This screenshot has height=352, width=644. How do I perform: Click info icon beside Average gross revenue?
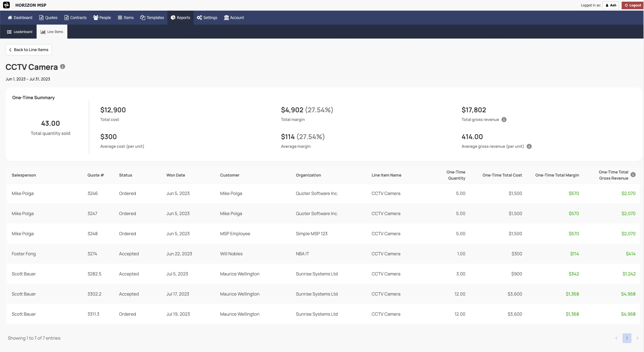coord(529,146)
